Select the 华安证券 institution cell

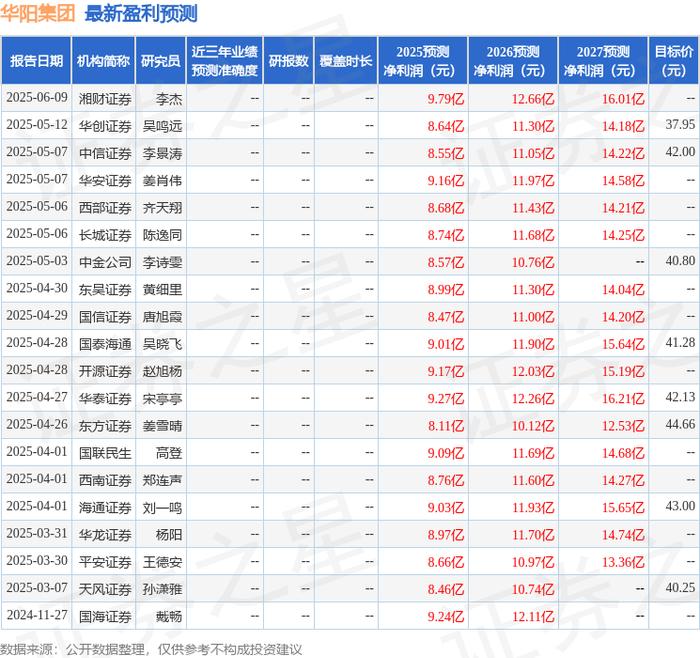coord(105,181)
